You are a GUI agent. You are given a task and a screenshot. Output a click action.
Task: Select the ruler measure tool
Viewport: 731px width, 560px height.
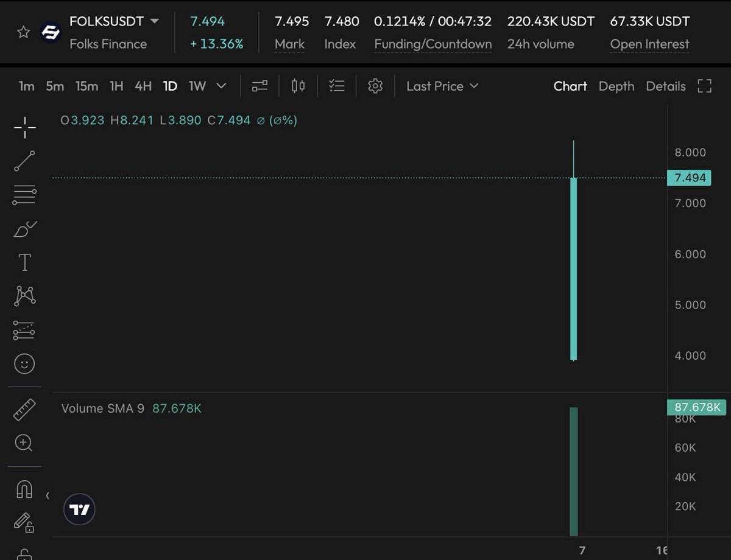click(24, 410)
